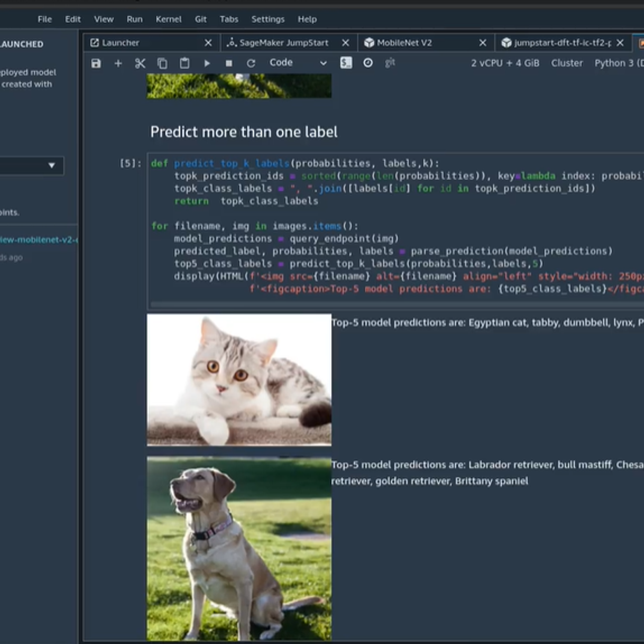
Task: Click the dog Top-5 predictions caption
Action: tap(487, 473)
